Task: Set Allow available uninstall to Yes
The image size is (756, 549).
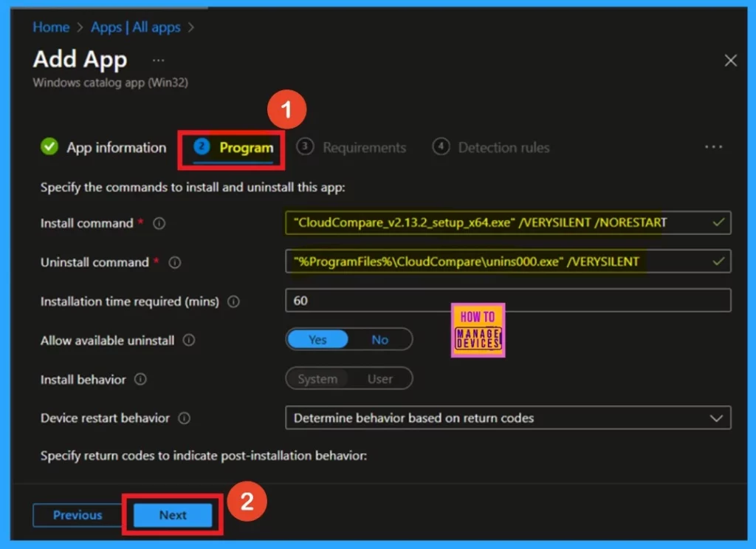Action: click(x=317, y=340)
